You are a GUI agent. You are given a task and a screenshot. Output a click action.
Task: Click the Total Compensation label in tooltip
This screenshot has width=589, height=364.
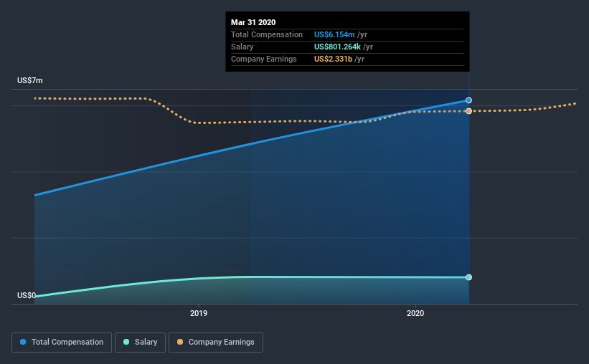267,34
